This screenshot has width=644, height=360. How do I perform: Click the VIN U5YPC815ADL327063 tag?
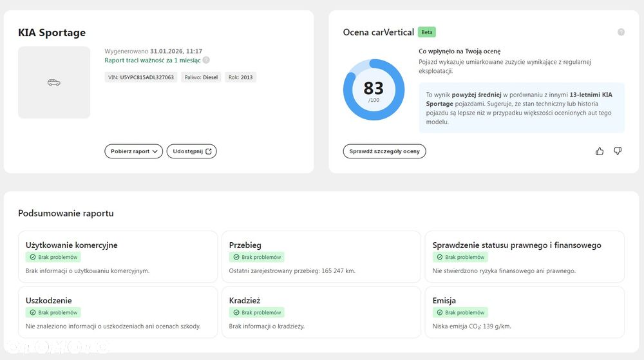click(x=141, y=77)
